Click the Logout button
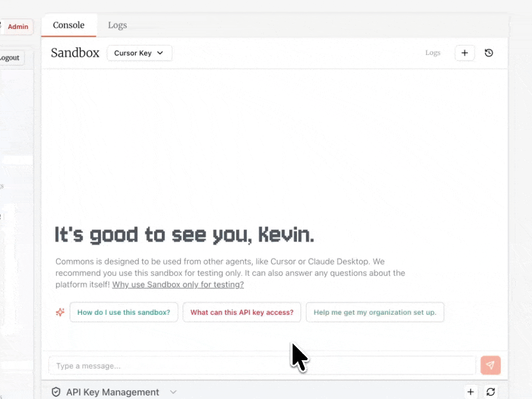 point(9,58)
